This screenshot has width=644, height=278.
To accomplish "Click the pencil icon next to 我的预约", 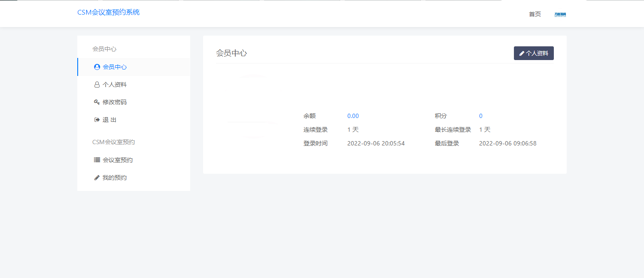I will (x=97, y=177).
